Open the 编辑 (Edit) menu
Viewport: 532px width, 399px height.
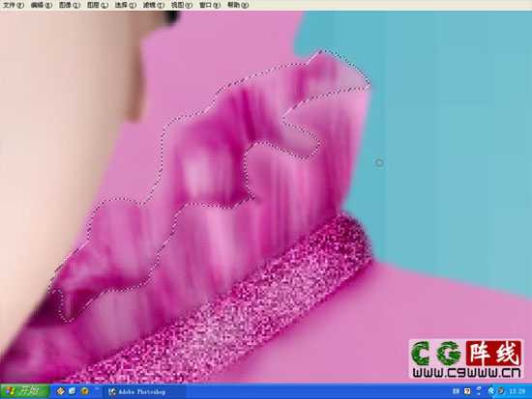tap(41, 5)
